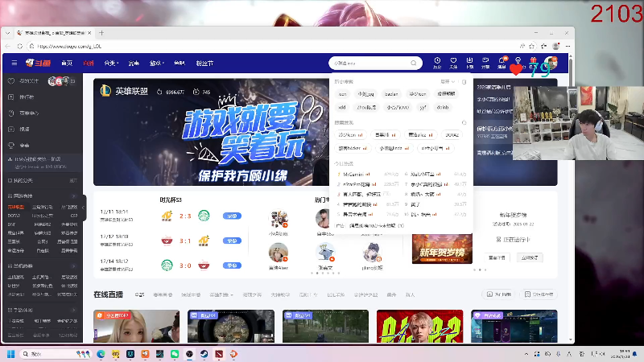The height and width of the screenshot is (362, 644).
Task: Open the followed heart icon in header
Action: point(453,61)
